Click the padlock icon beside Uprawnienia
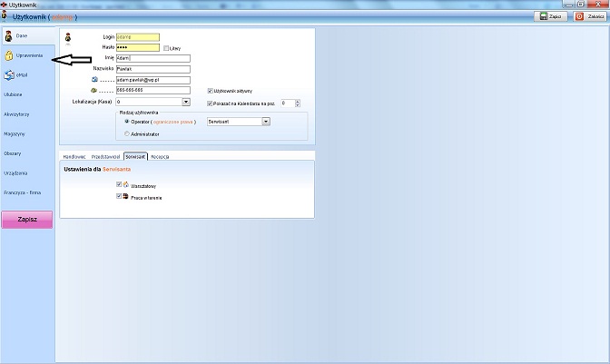 [8, 55]
